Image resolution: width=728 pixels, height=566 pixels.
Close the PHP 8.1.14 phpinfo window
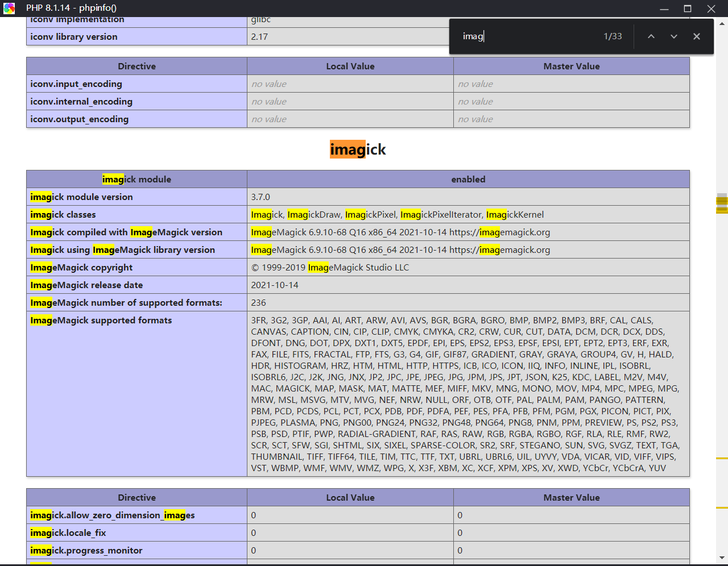711,9
